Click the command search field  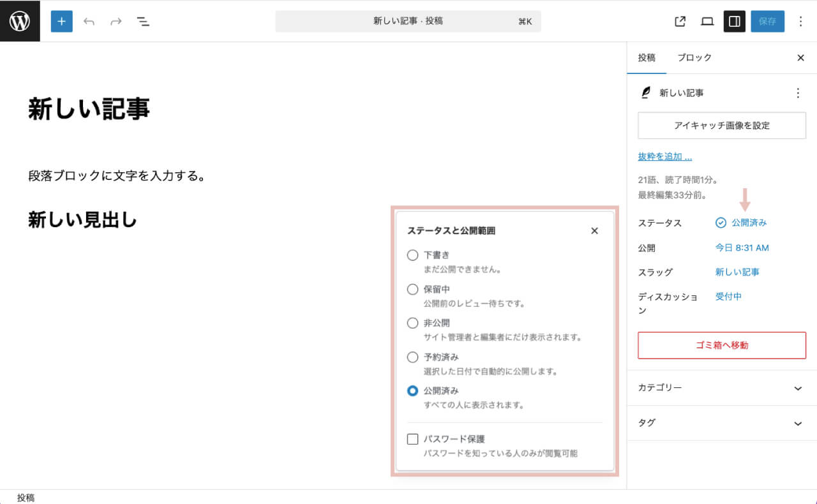(408, 21)
